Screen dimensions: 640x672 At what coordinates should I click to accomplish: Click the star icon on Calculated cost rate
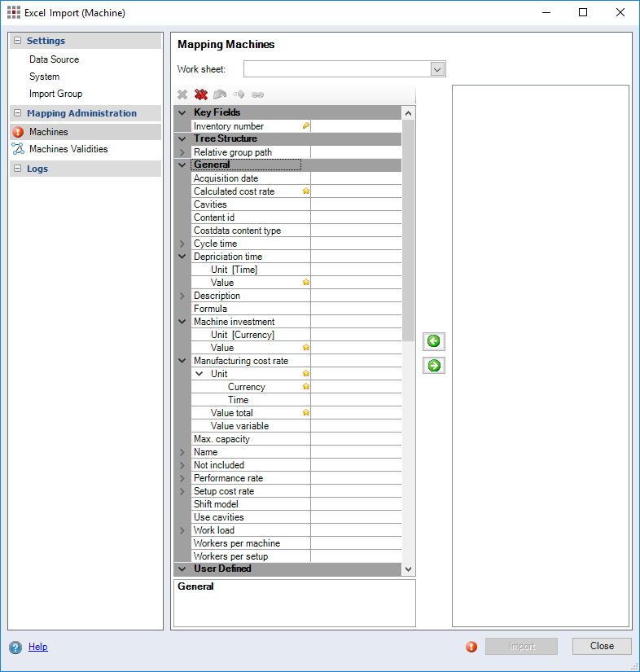[x=306, y=191]
